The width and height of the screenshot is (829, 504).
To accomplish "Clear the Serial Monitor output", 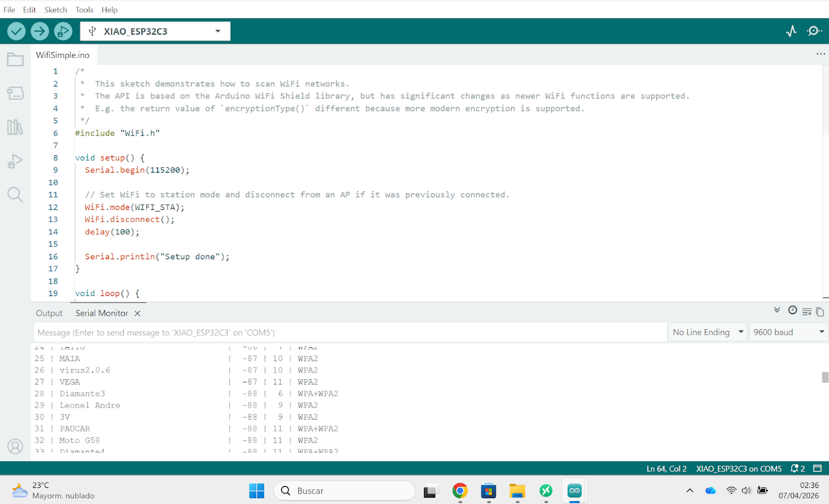I will coord(807,311).
